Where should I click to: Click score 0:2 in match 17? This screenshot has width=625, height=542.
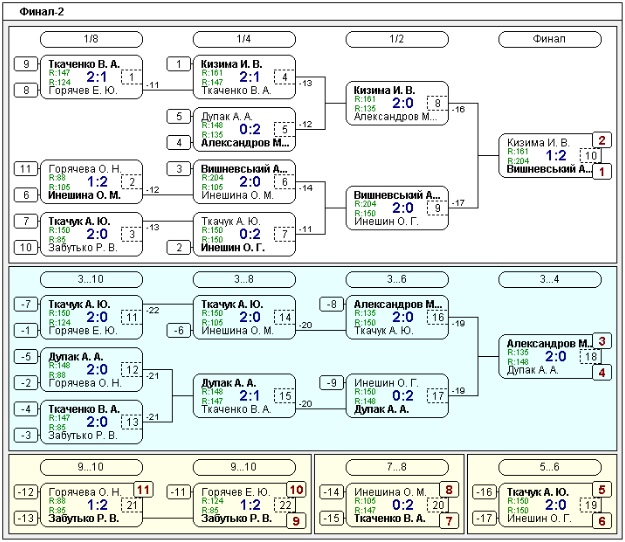click(403, 396)
